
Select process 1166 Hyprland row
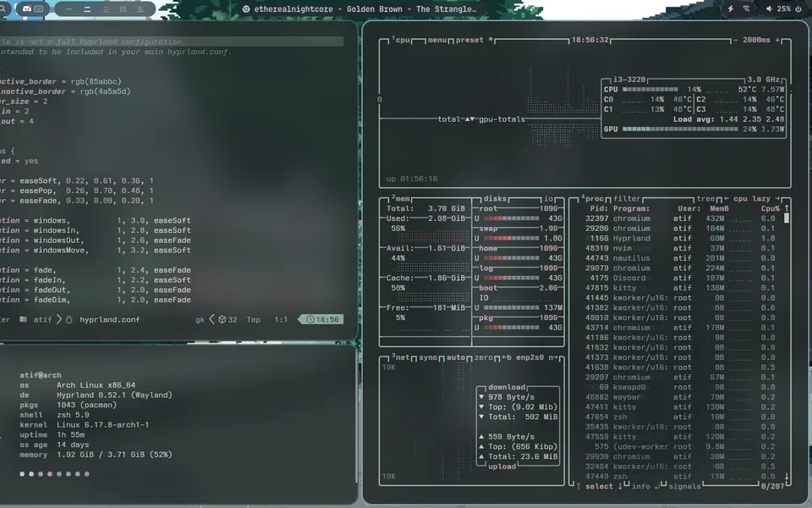(680, 239)
